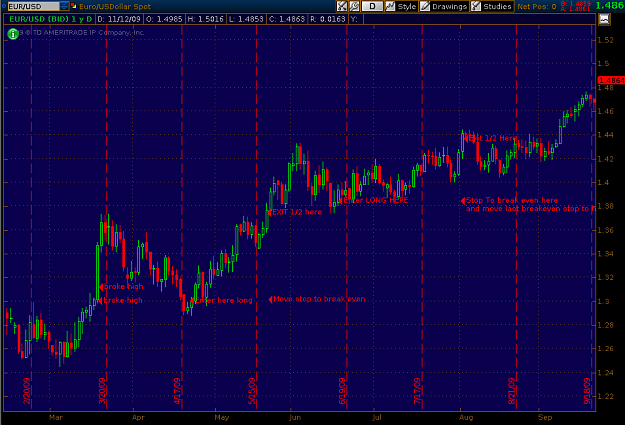This screenshot has width=625, height=425.
Task: Click the 'C: 1.4863' close value
Action: (x=287, y=19)
